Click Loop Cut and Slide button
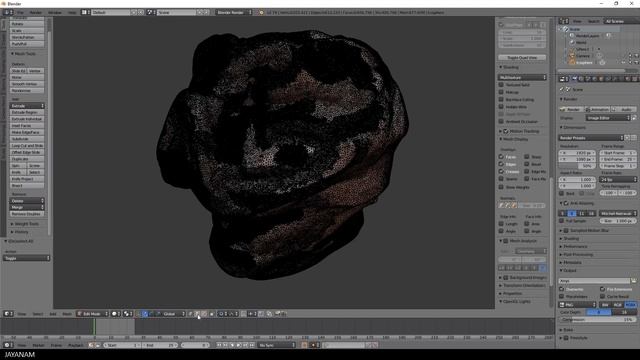This screenshot has width=640, height=360. 27,146
